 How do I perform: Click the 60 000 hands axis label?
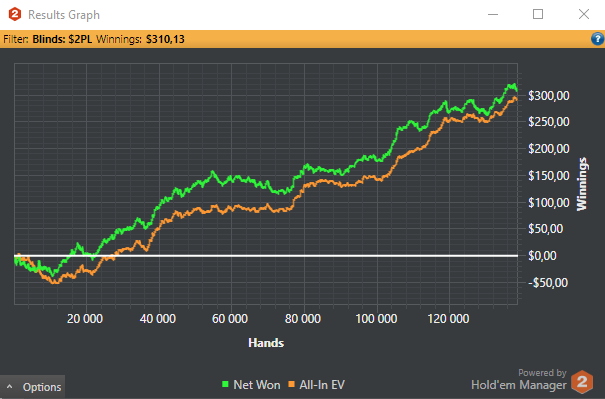coord(230,319)
